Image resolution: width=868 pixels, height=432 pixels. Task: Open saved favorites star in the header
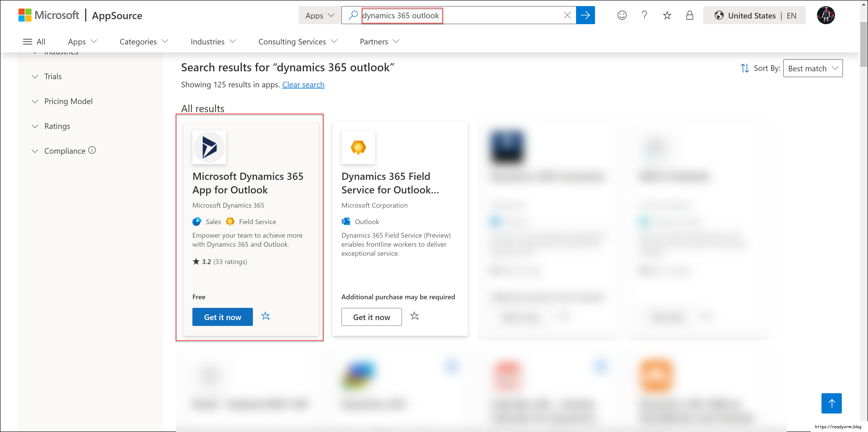(x=667, y=15)
